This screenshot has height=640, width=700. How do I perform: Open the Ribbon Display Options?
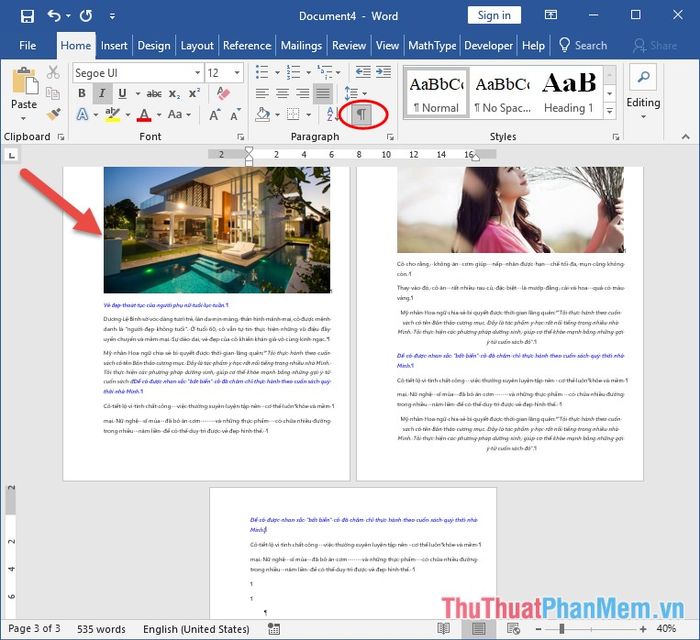tap(551, 15)
